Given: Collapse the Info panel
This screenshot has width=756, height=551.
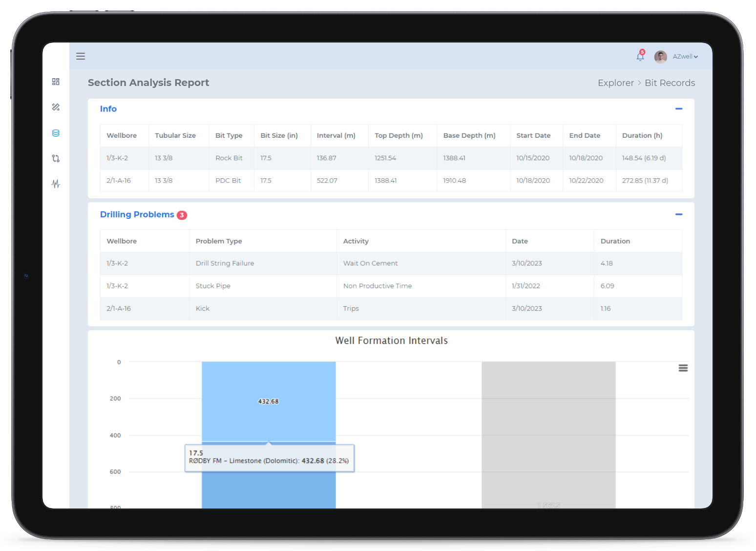Looking at the screenshot, I should 678,109.
